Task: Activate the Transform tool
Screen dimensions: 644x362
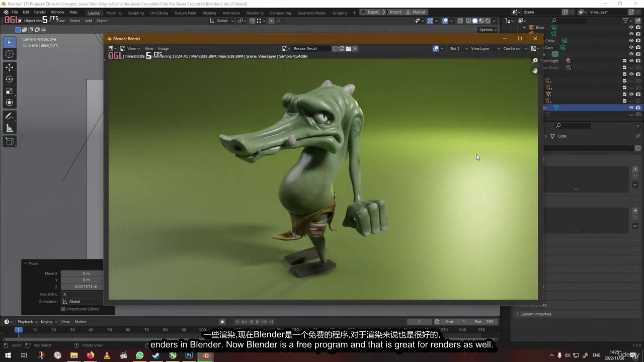Action: [x=9, y=103]
